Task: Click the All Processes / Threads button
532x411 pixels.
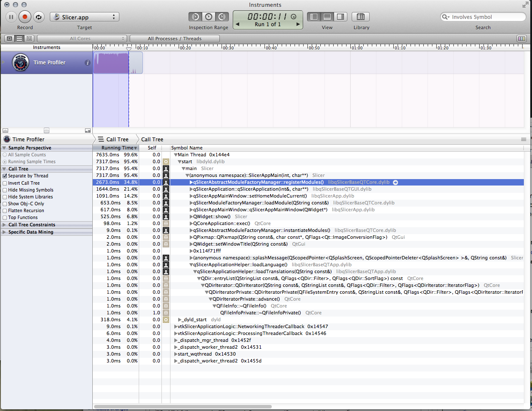Action: click(174, 39)
